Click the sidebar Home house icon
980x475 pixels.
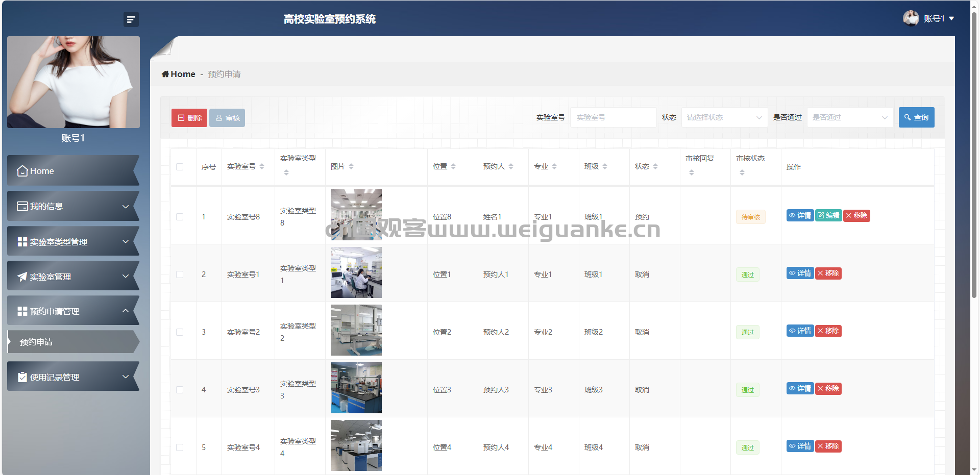(22, 171)
